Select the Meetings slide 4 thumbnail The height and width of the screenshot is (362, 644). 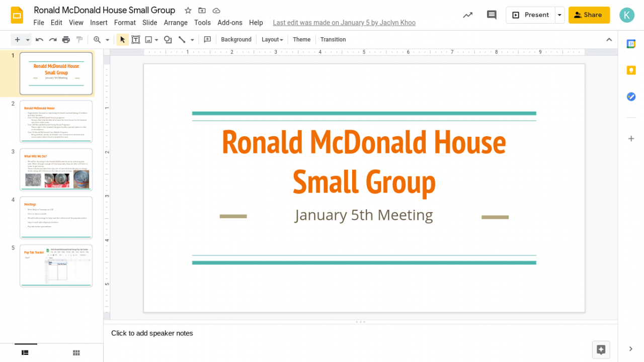pos(56,217)
